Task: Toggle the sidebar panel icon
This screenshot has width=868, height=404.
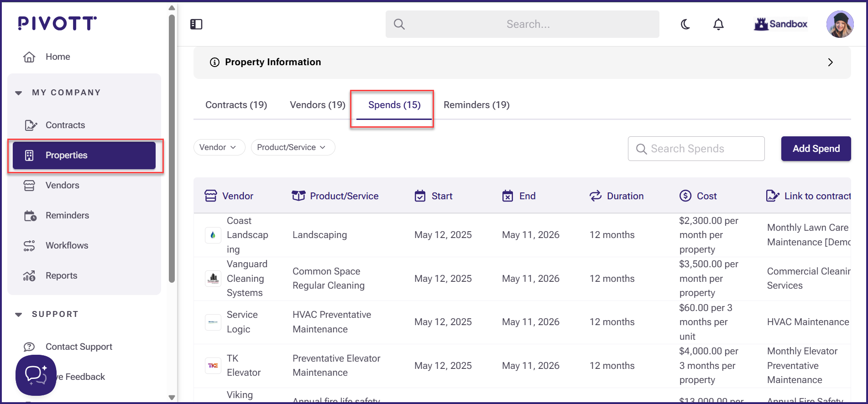Action: pos(196,24)
